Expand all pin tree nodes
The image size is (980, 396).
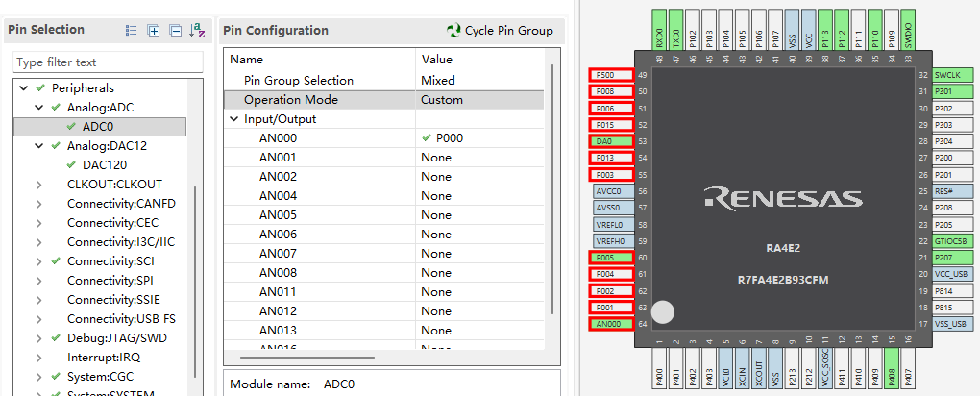(x=154, y=31)
